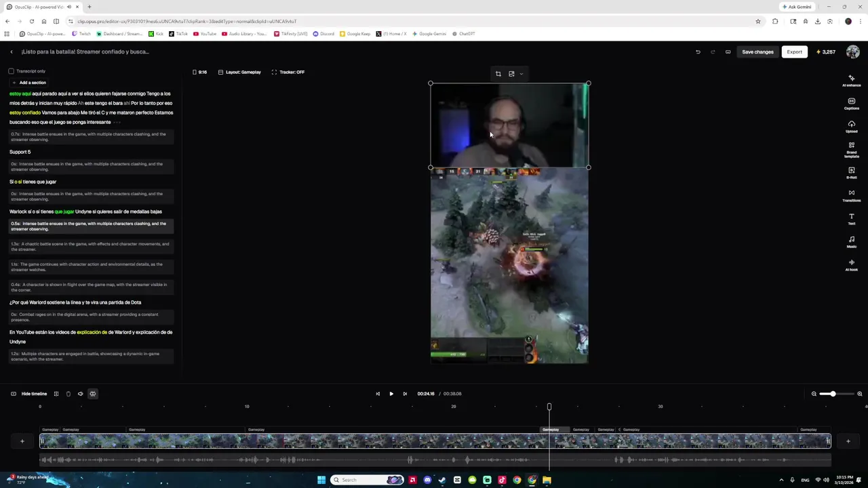This screenshot has width=868, height=488.
Task: Enable the Transcript only checkbox
Action: click(12, 71)
